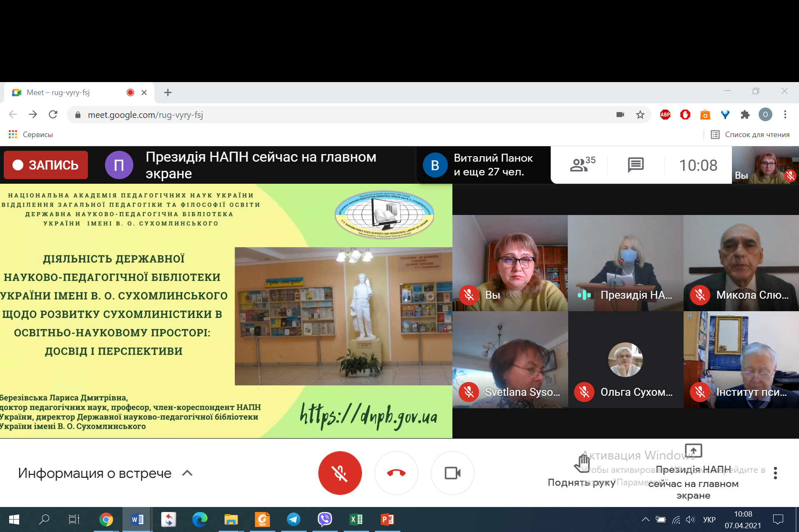Bookmark this page with the star
Image resolution: width=799 pixels, height=532 pixels.
(640, 115)
